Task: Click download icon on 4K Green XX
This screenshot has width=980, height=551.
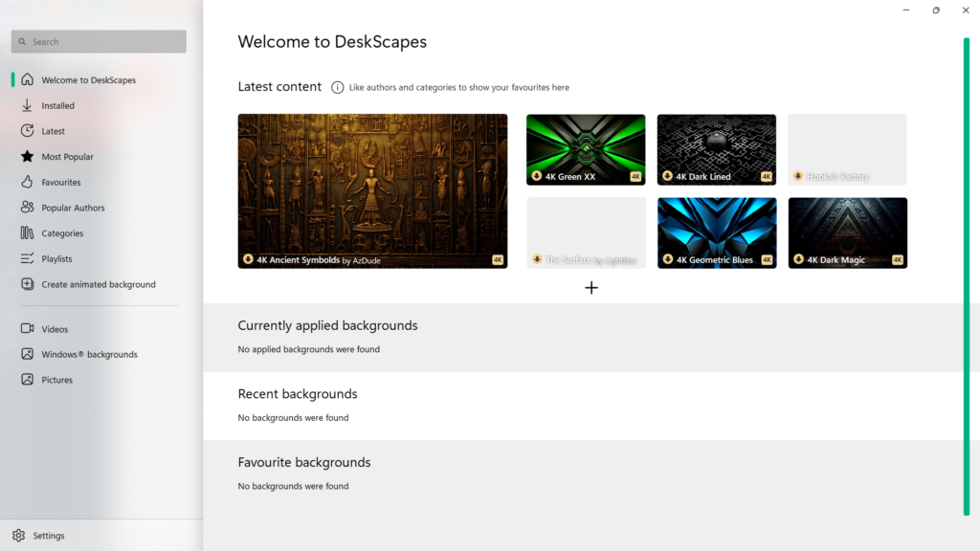Action: pos(536,176)
